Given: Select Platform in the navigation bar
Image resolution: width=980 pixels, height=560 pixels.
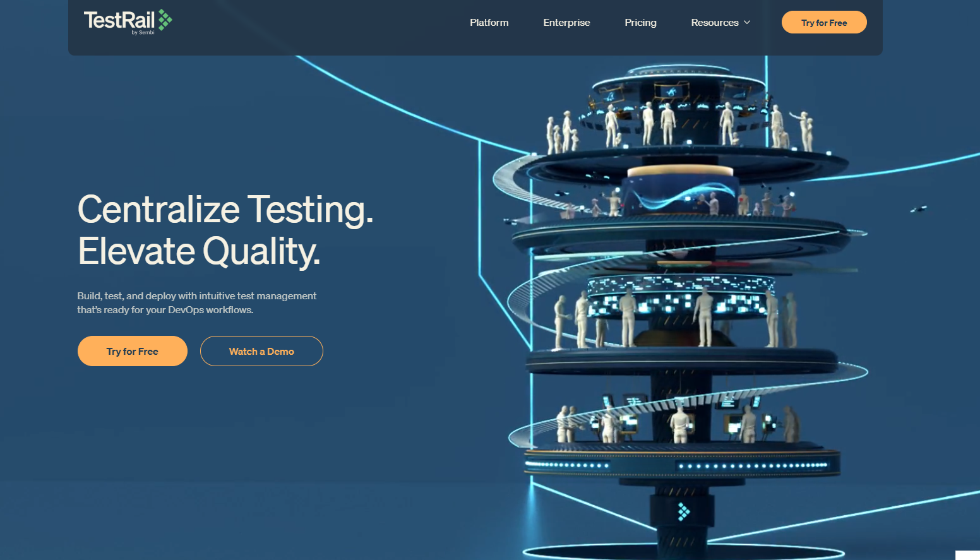Looking at the screenshot, I should tap(489, 22).
